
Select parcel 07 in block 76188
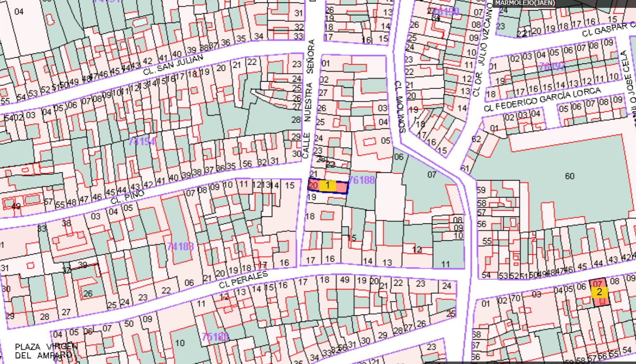[x=431, y=175]
